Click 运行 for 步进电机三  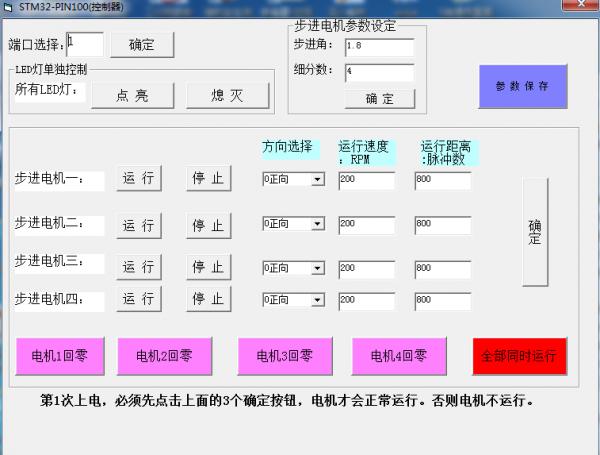click(x=138, y=267)
